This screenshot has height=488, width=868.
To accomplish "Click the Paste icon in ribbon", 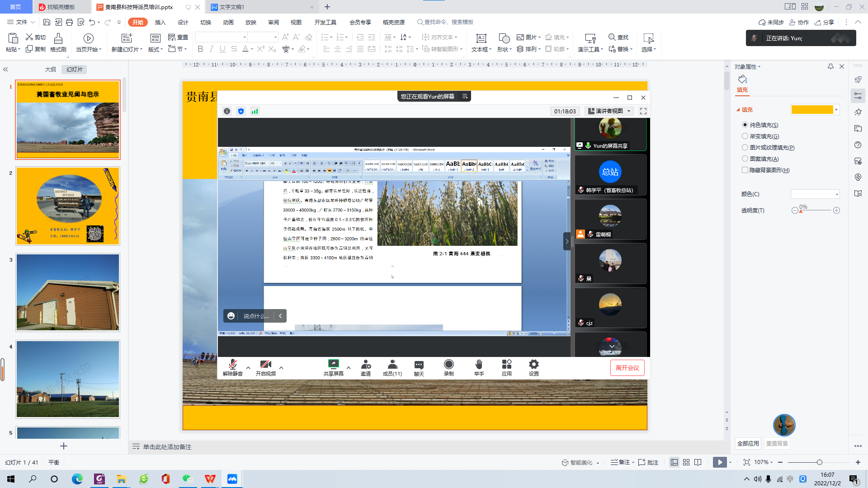I will click(x=13, y=38).
